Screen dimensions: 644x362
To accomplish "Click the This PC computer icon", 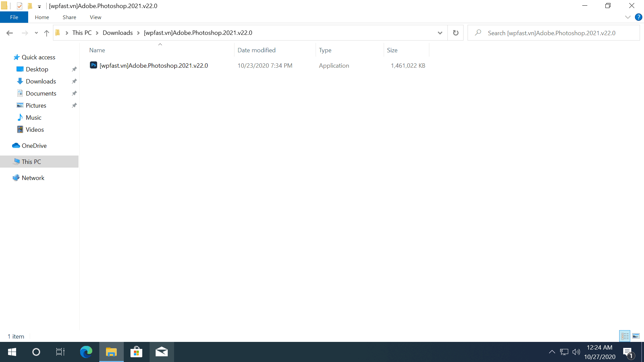I will (16, 162).
